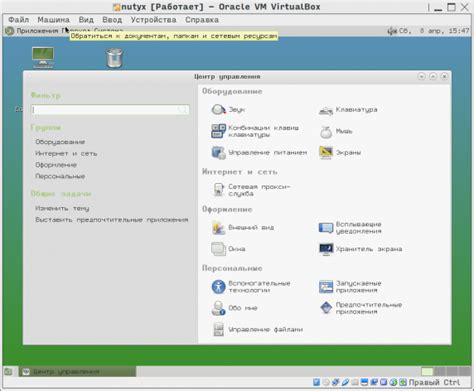Open the Устройства menu
This screenshot has width=474, height=391.
pos(153,20)
